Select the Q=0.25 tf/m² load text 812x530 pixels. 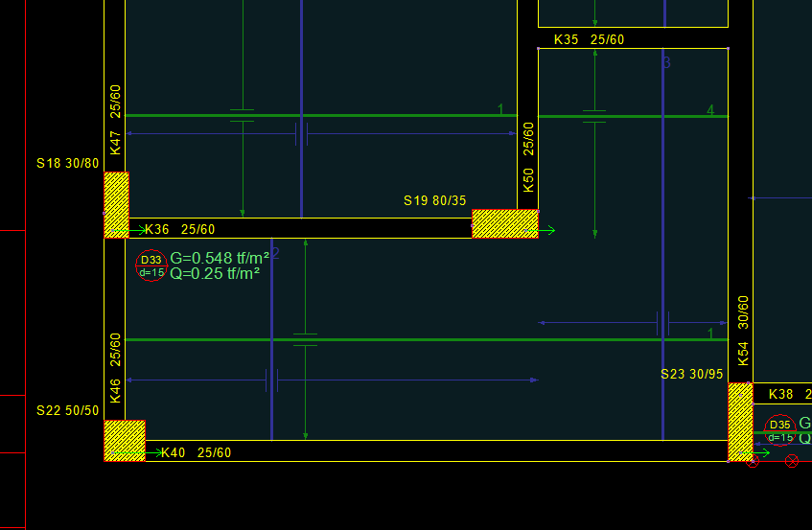click(x=216, y=274)
